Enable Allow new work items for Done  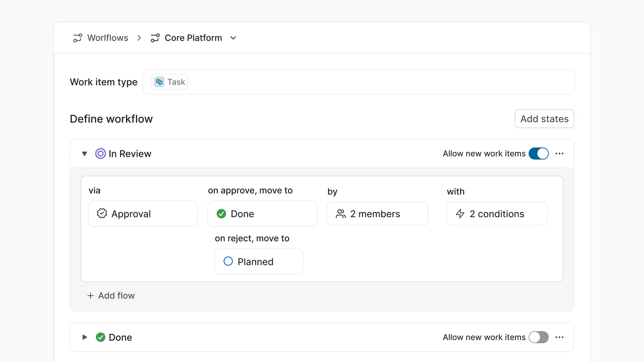538,337
